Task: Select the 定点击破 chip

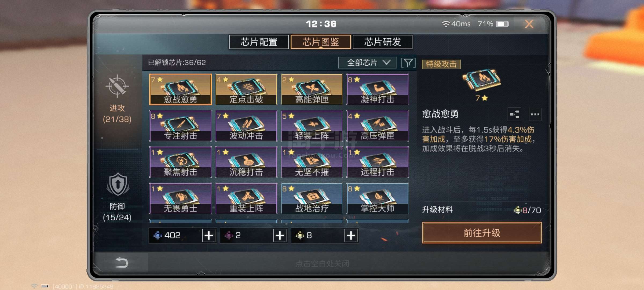Action: click(x=246, y=89)
